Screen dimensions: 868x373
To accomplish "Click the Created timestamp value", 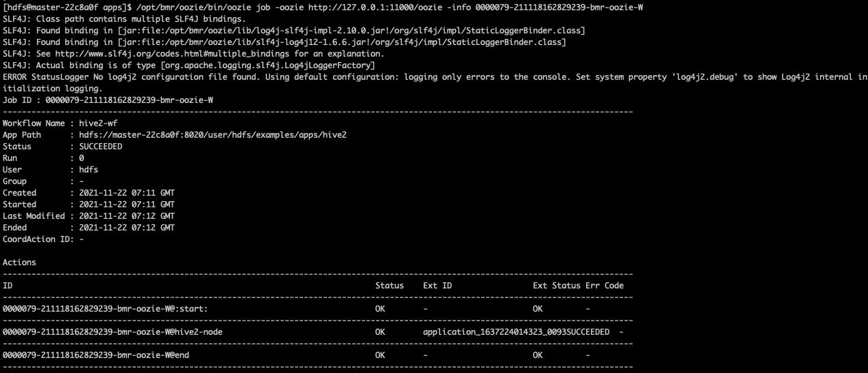I will pos(127,193).
